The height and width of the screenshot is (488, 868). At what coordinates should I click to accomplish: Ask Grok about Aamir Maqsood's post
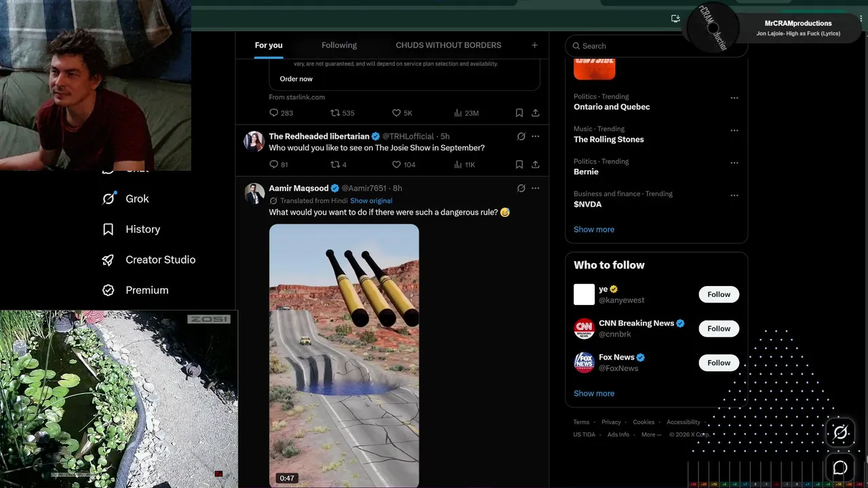[521, 188]
